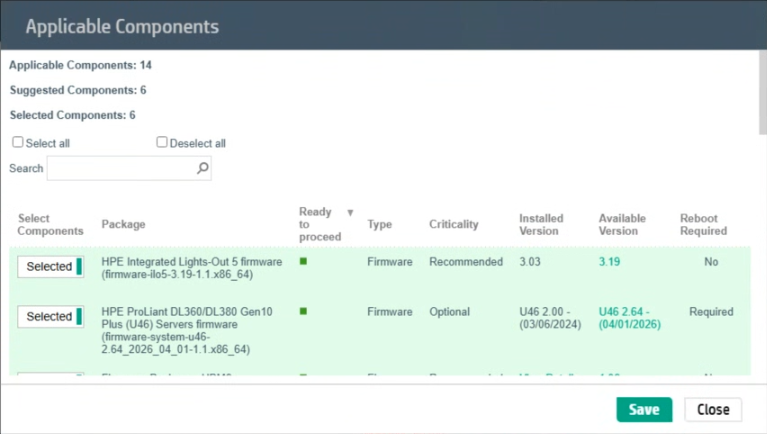Click the Recommended criticality cell
Viewport: 767px width, 434px height.
[466, 262]
